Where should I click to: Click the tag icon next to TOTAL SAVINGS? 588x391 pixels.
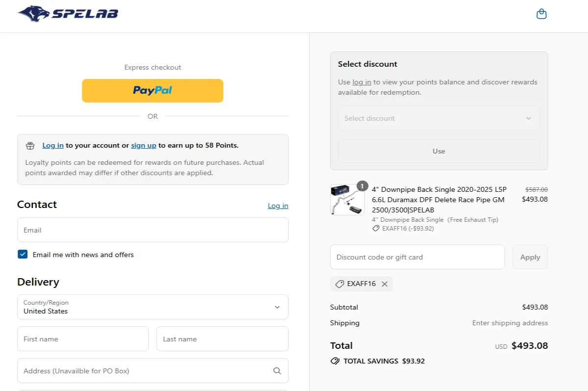(335, 361)
